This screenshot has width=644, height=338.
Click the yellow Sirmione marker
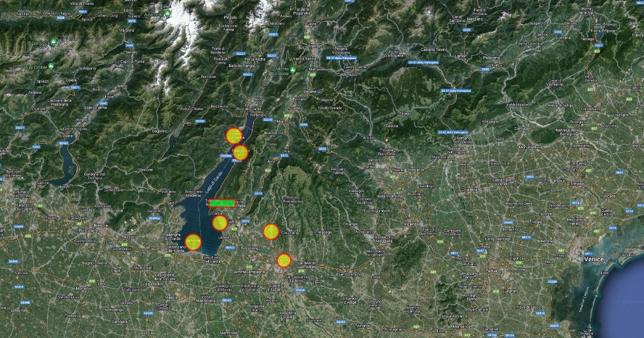[x=193, y=241]
